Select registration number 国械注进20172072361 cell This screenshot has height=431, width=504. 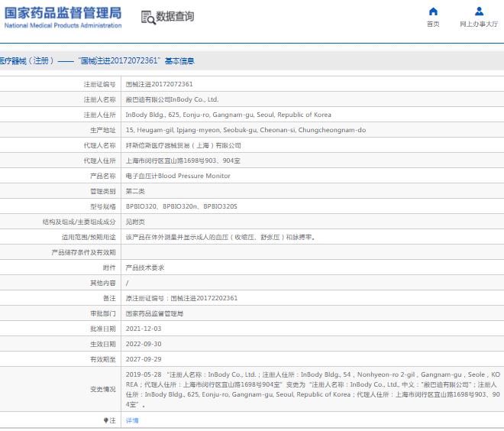coord(159,84)
